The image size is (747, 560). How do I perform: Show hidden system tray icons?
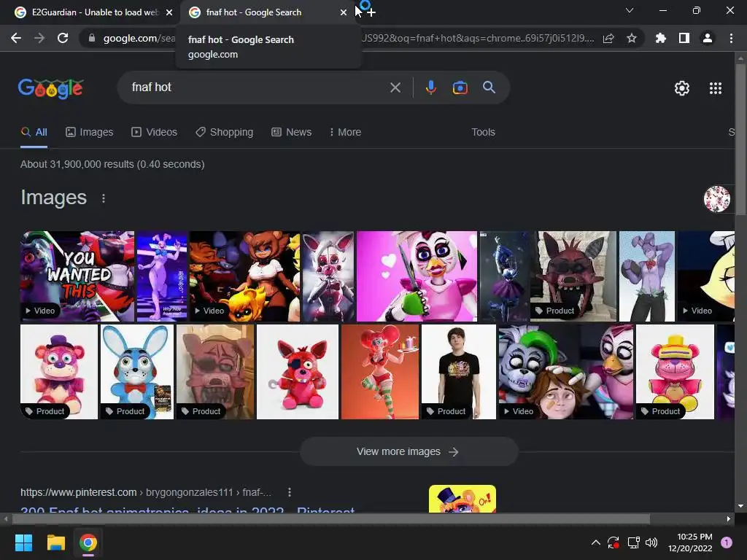(595, 542)
